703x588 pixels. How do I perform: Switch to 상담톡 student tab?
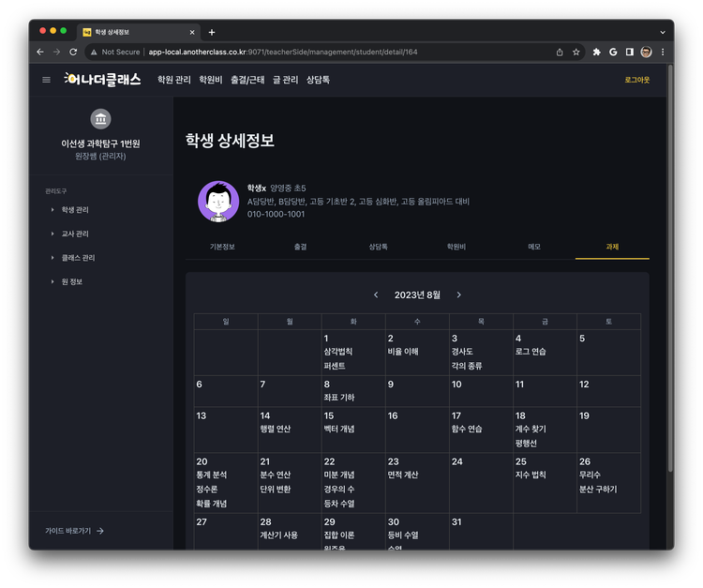click(379, 247)
